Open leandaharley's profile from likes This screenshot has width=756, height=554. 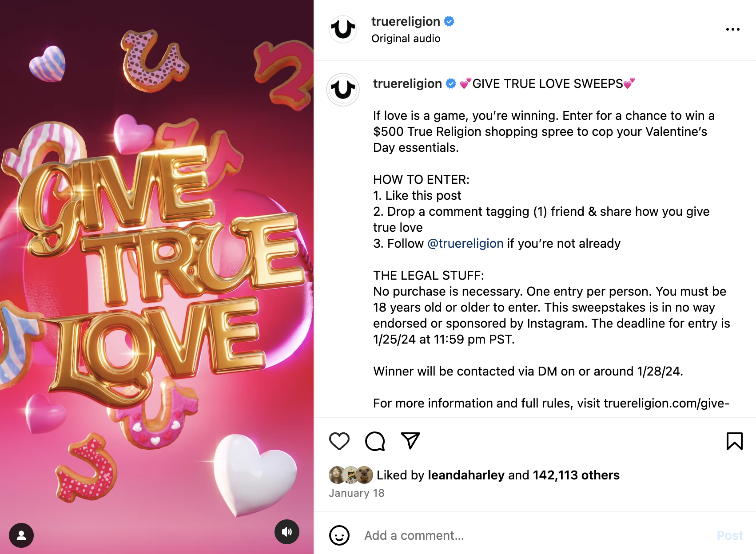click(x=466, y=475)
